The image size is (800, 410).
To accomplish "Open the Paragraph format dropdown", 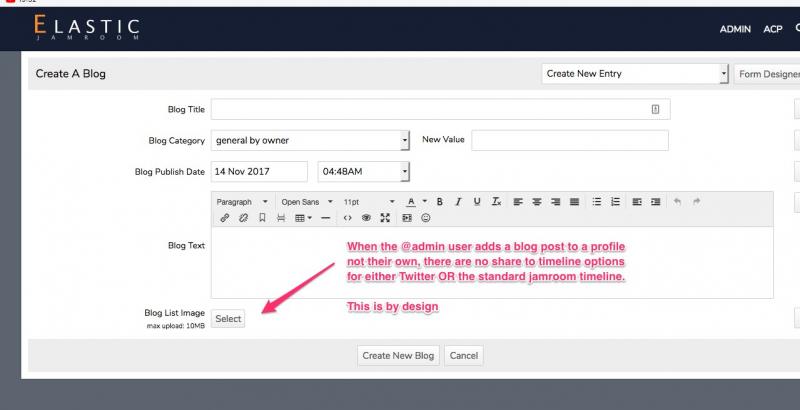I will [242, 201].
